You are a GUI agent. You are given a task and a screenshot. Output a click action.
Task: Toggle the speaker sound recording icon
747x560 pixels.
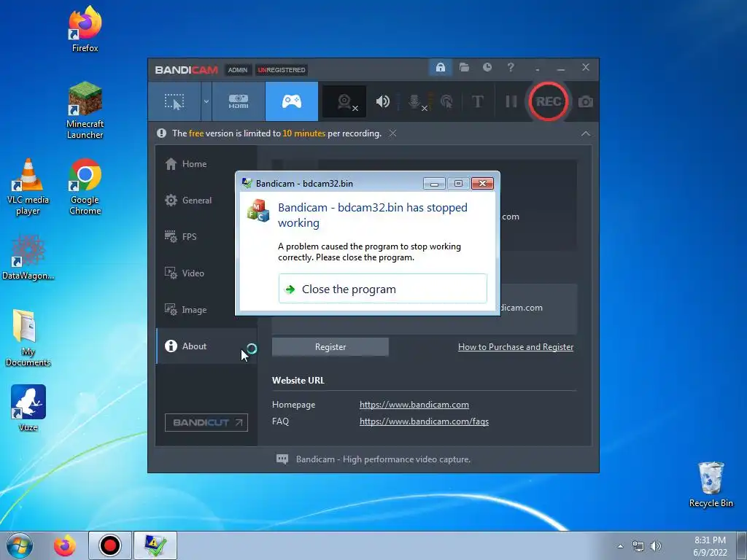(382, 101)
